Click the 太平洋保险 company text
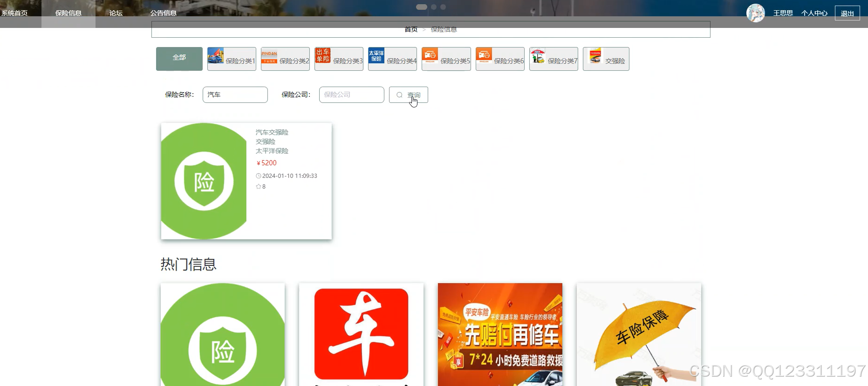Viewport: 868px width, 386px height. [x=272, y=151]
